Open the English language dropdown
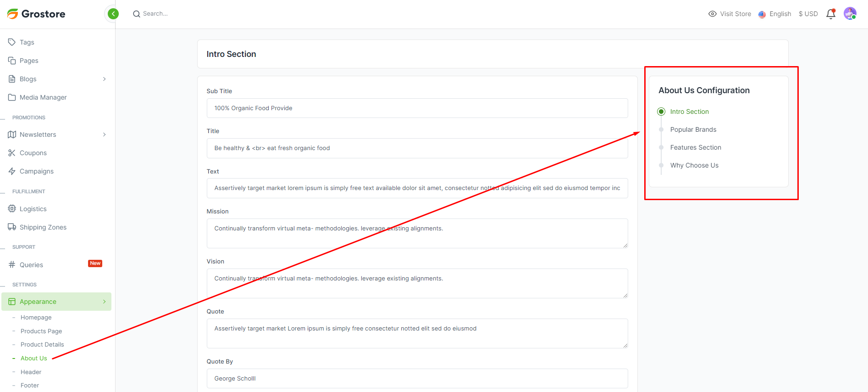The width and height of the screenshot is (868, 392). 775,14
